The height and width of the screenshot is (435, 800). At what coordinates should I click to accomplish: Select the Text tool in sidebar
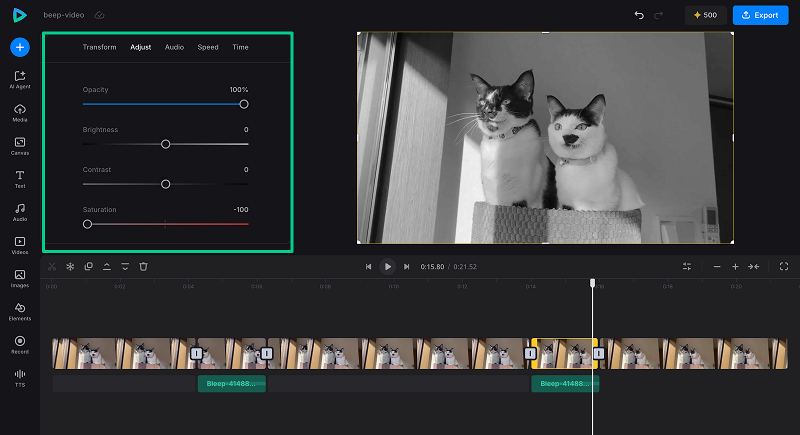20,179
